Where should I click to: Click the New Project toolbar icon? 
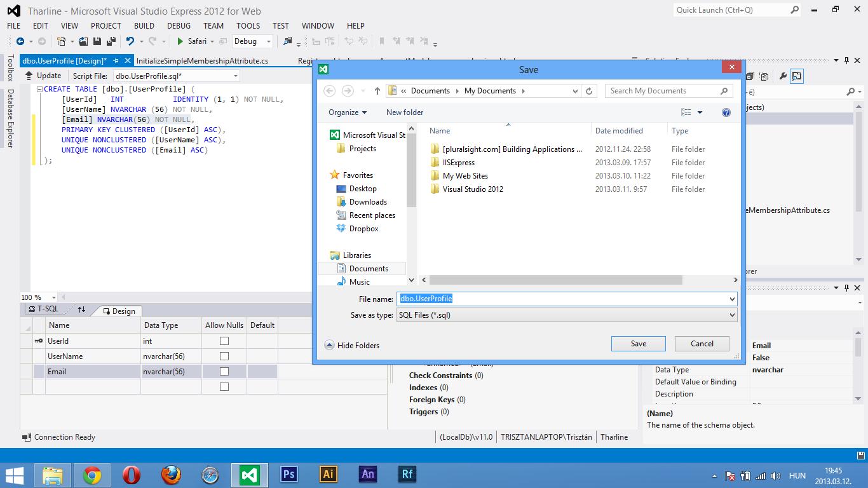tap(62, 41)
